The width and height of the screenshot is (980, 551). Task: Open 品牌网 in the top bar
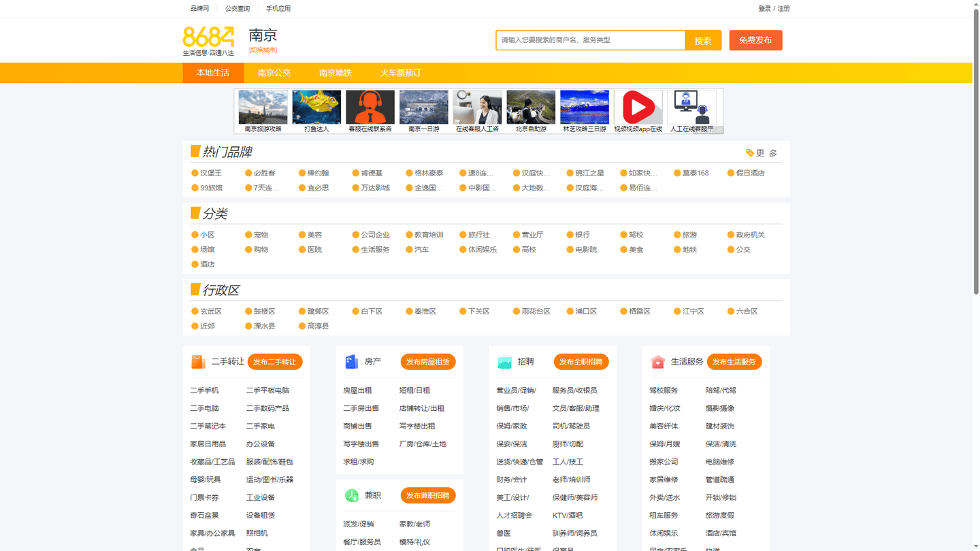click(x=200, y=9)
